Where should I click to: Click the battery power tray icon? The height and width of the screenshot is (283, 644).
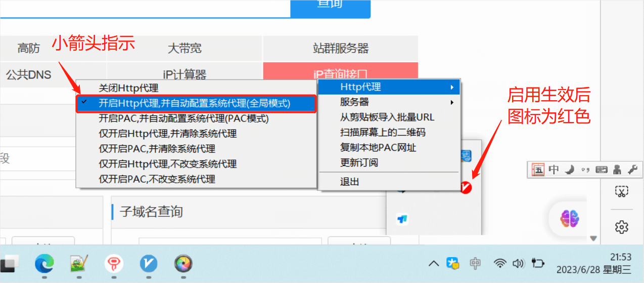(538, 263)
